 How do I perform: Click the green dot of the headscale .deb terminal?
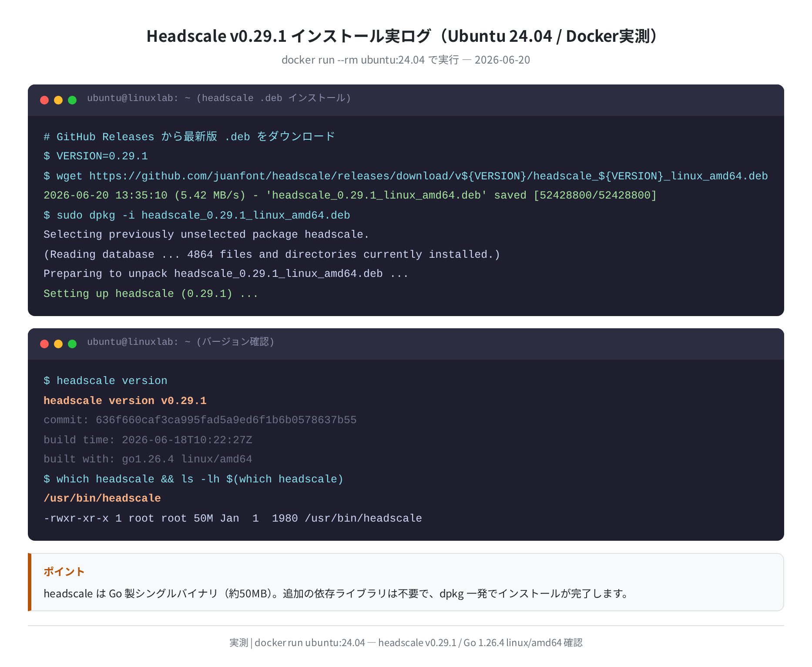click(72, 100)
